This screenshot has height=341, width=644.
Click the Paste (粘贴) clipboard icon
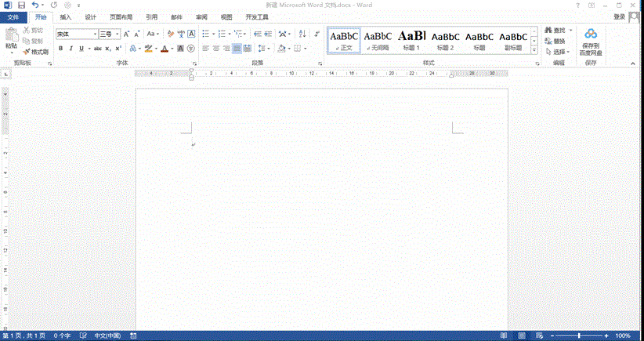11,36
